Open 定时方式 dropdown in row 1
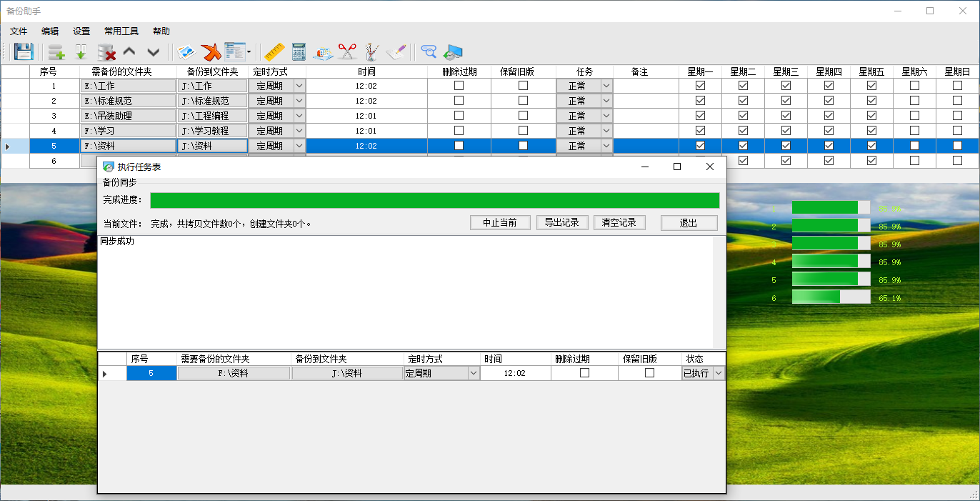Image resolution: width=980 pixels, height=501 pixels. tap(299, 85)
